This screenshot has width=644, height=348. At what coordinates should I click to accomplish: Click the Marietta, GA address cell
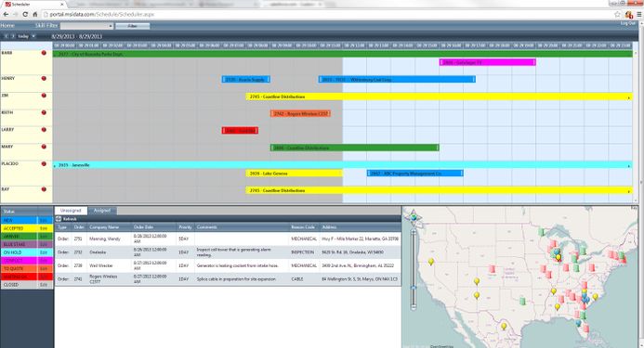point(360,238)
